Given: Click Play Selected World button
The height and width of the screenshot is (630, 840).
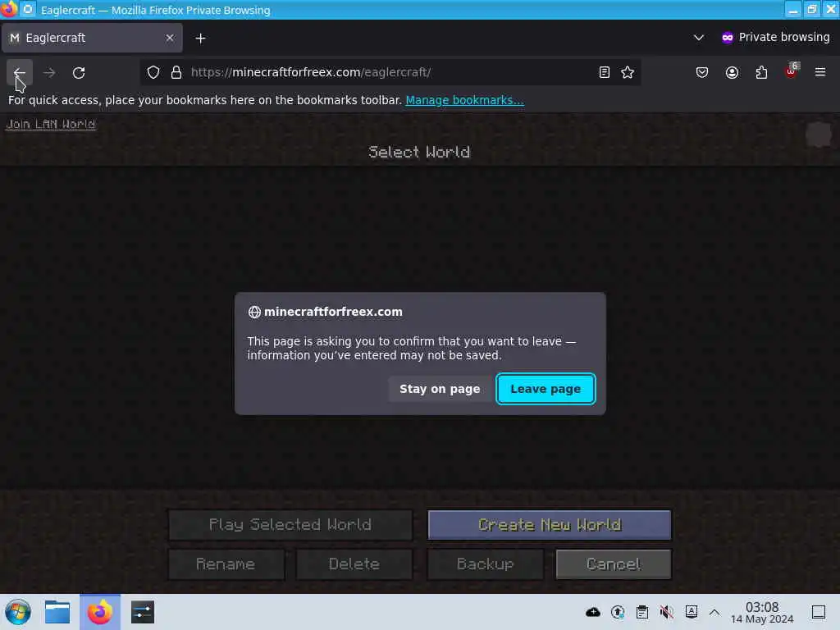Looking at the screenshot, I should [290, 524].
